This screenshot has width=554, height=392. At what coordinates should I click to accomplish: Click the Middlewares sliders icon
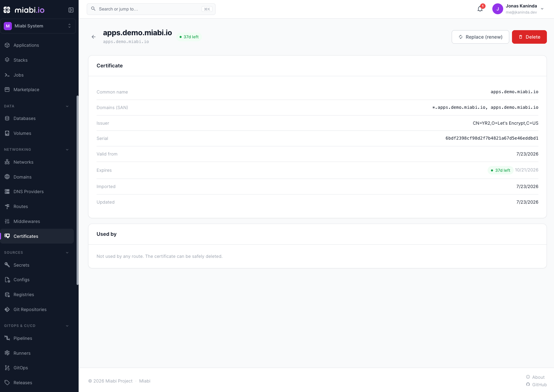7,221
